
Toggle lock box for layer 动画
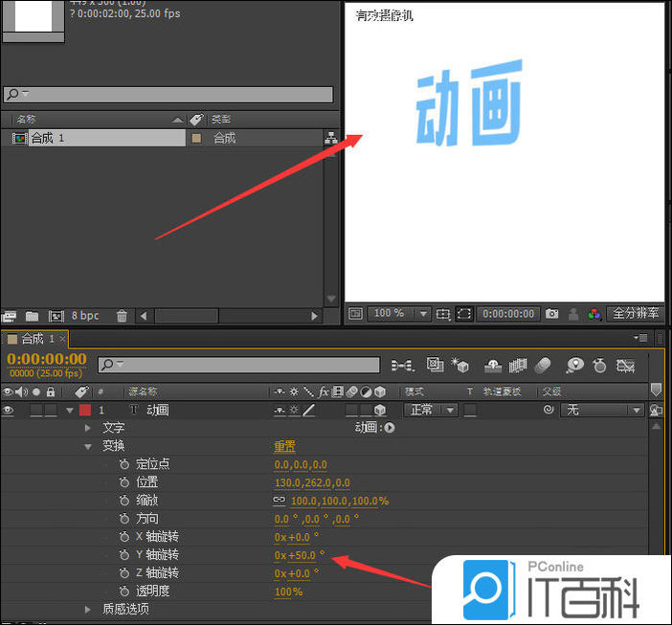coord(51,410)
